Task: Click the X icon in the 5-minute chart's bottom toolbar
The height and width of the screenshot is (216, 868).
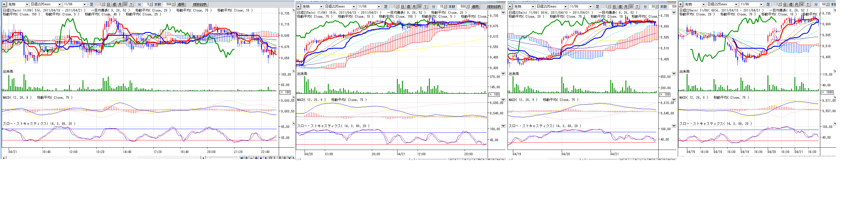Action: (x=289, y=158)
